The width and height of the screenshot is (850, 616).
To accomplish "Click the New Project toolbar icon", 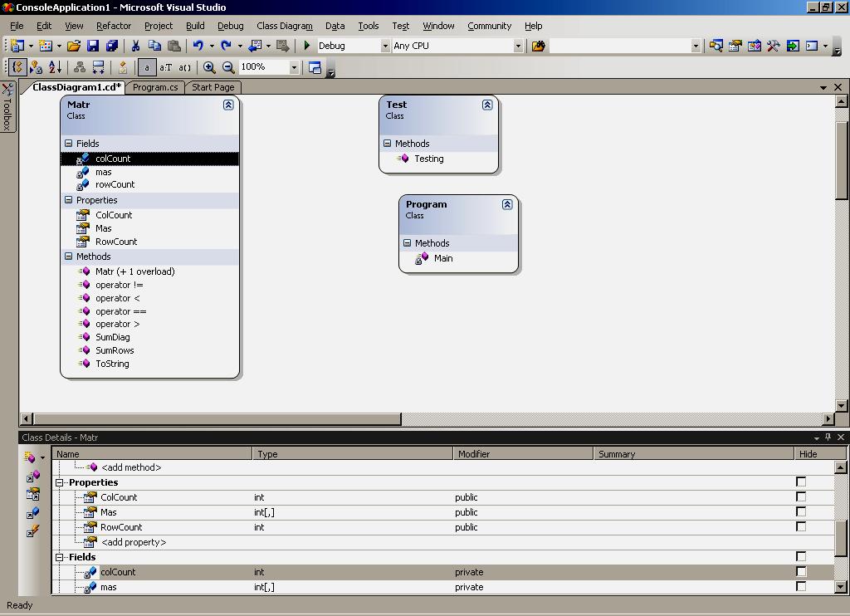I will (17, 46).
